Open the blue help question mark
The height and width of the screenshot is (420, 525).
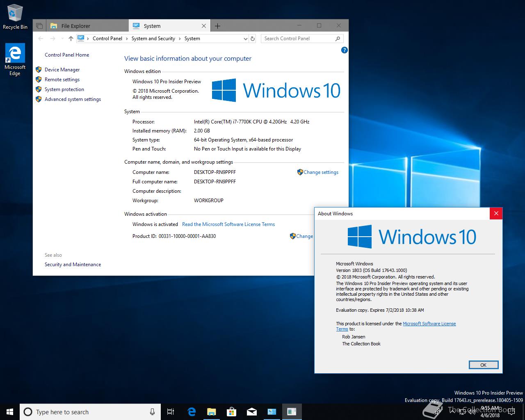point(345,50)
